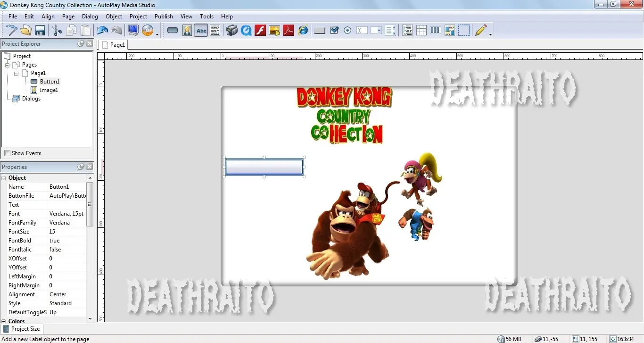
Task: Open the Object menu
Action: pos(114,16)
